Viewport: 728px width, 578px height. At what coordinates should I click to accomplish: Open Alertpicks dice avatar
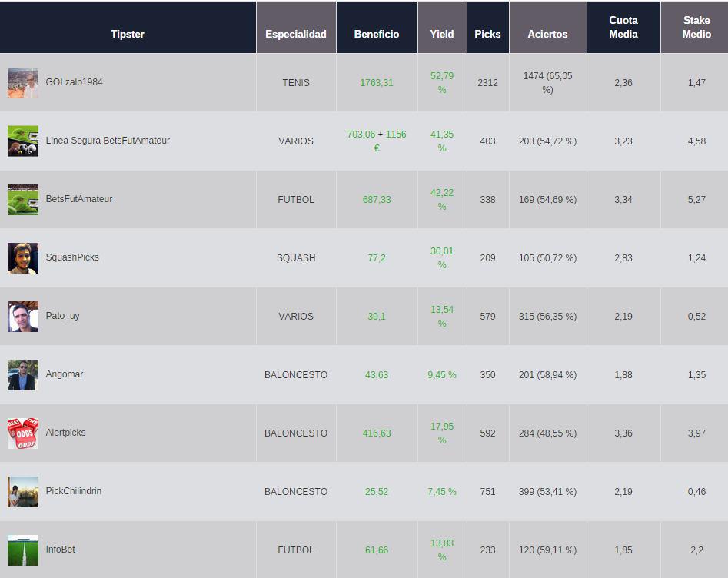pyautogui.click(x=23, y=433)
